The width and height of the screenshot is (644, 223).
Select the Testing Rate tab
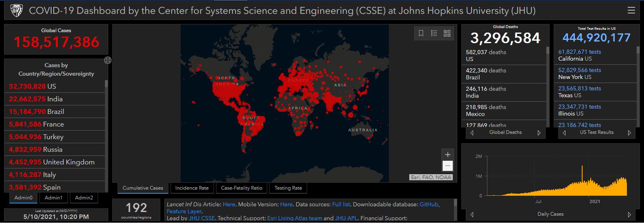coord(288,188)
